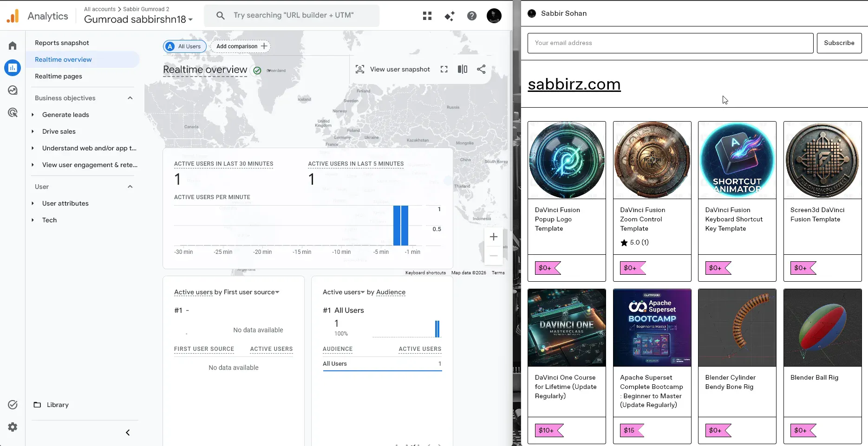Open the Google apps grid icon
Image resolution: width=868 pixels, height=446 pixels.
pyautogui.click(x=427, y=16)
